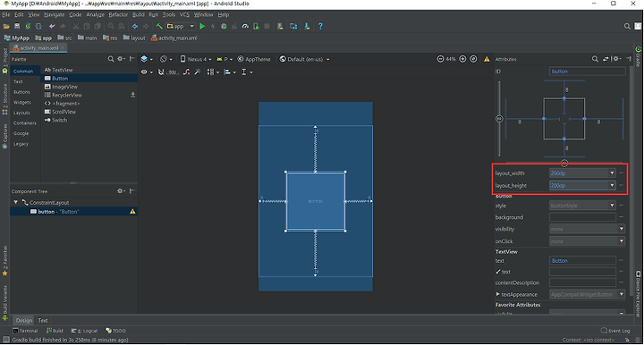Open the app run configuration dropdown

[x=181, y=26]
